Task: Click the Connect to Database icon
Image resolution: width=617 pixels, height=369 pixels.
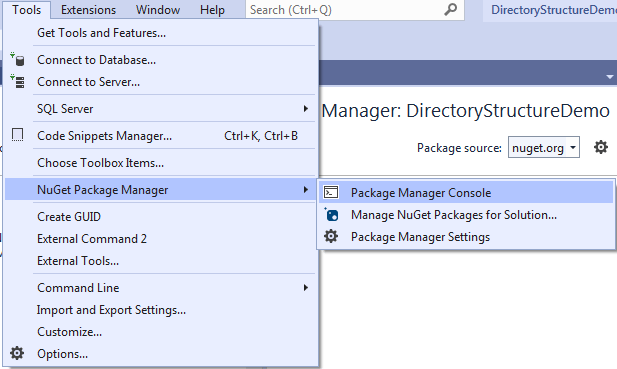Action: (17, 59)
